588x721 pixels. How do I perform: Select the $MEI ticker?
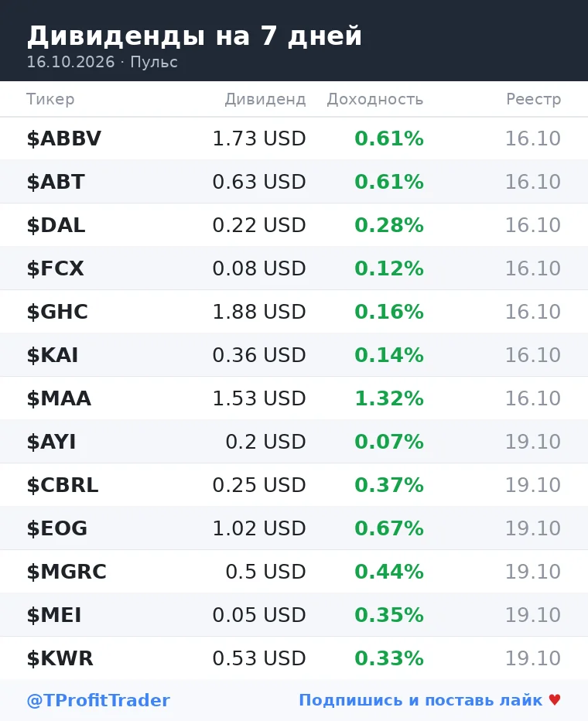click(x=54, y=615)
